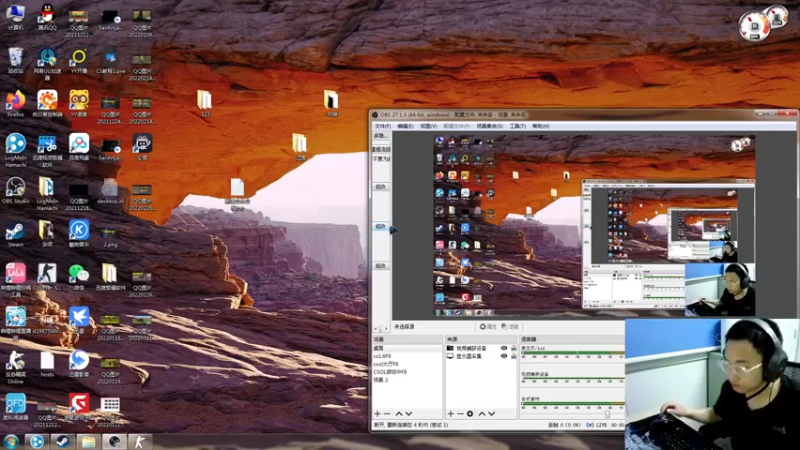Screen dimensions: 800x450
Task: Open source properties via the gear below the sources list
Action: point(470,414)
